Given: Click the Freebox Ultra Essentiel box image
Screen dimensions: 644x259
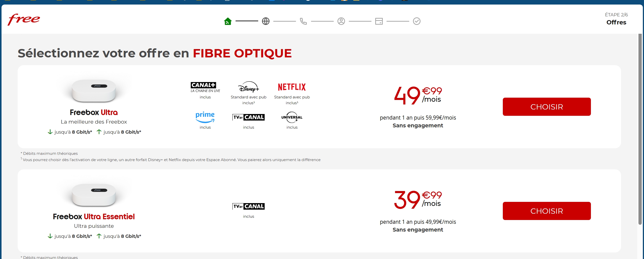Looking at the screenshot, I should (x=94, y=195).
